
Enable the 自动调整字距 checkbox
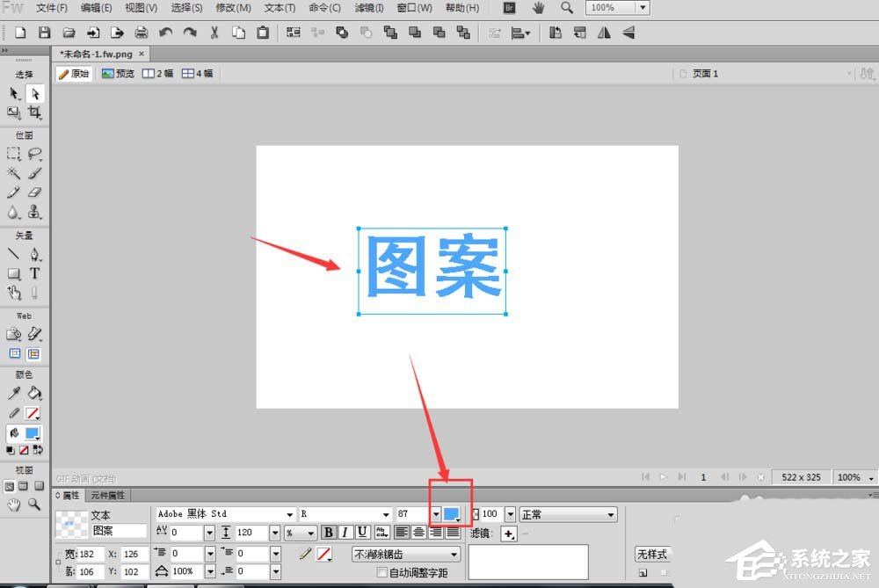tap(381, 571)
